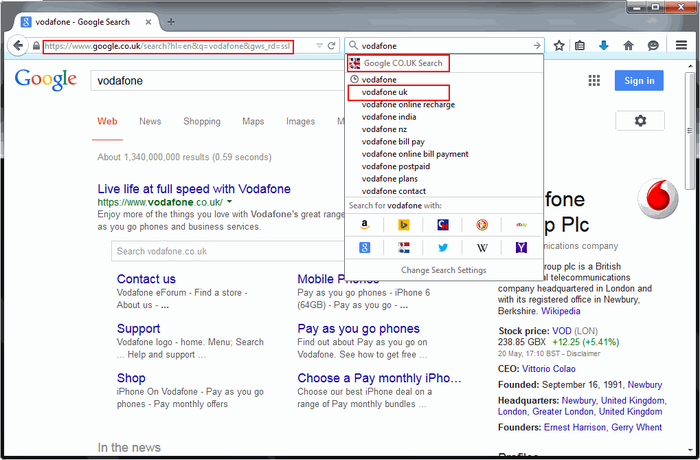This screenshot has width=700, height=460.
Task: Switch to the Maps results tab
Action: pyautogui.click(x=253, y=121)
